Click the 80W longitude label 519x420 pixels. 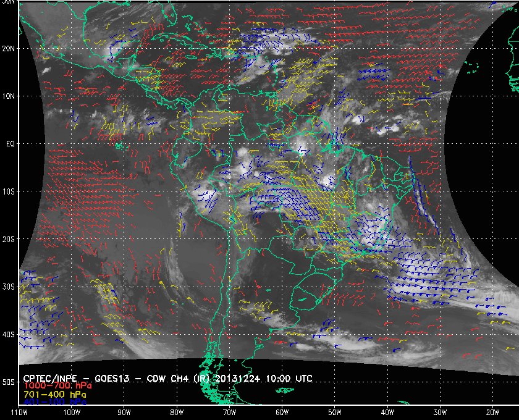coord(177,413)
